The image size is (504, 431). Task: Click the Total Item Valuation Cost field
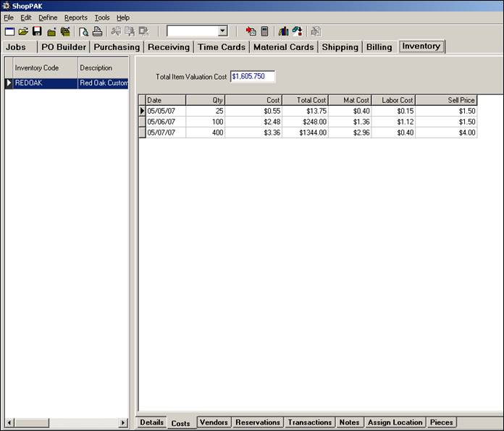(x=252, y=76)
